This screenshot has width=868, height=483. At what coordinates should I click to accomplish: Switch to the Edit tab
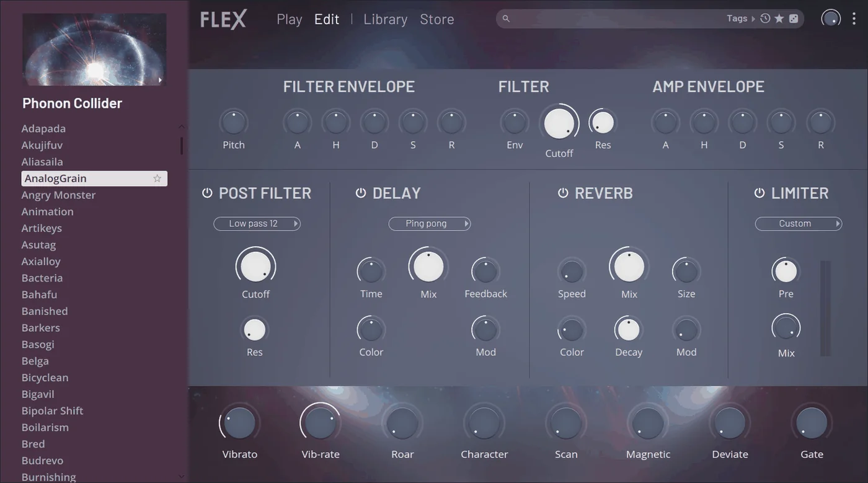(x=327, y=19)
